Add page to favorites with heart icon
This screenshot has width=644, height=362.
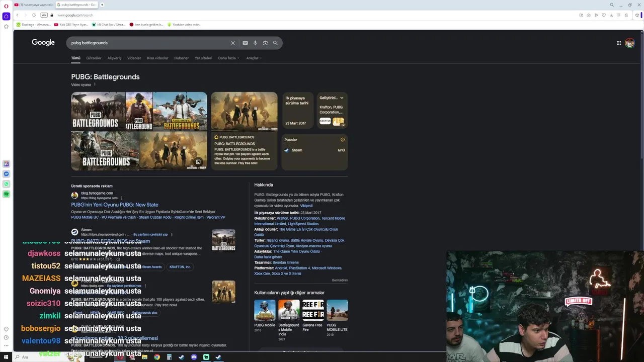[x=604, y=15]
